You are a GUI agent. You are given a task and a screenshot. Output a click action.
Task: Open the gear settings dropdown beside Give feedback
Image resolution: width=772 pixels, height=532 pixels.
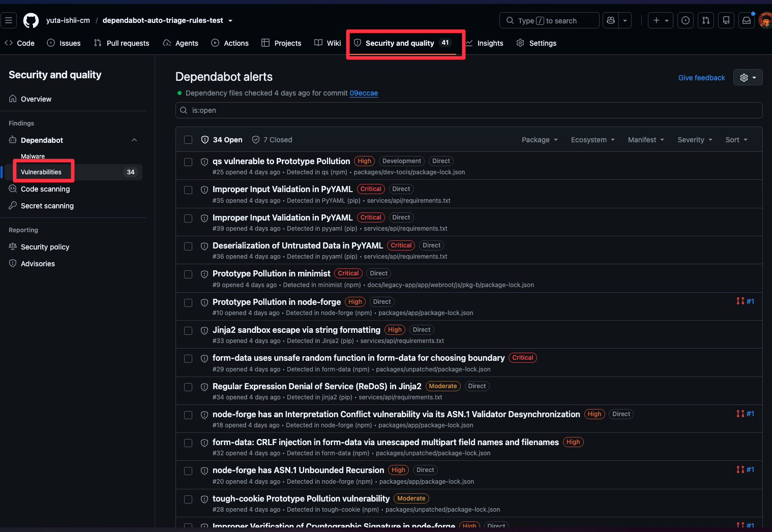[x=748, y=77]
